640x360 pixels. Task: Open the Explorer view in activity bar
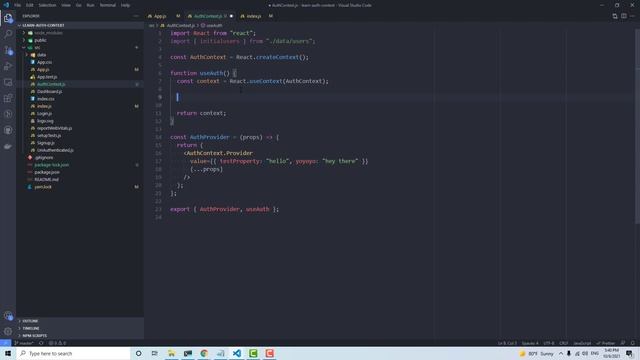[x=8, y=18]
